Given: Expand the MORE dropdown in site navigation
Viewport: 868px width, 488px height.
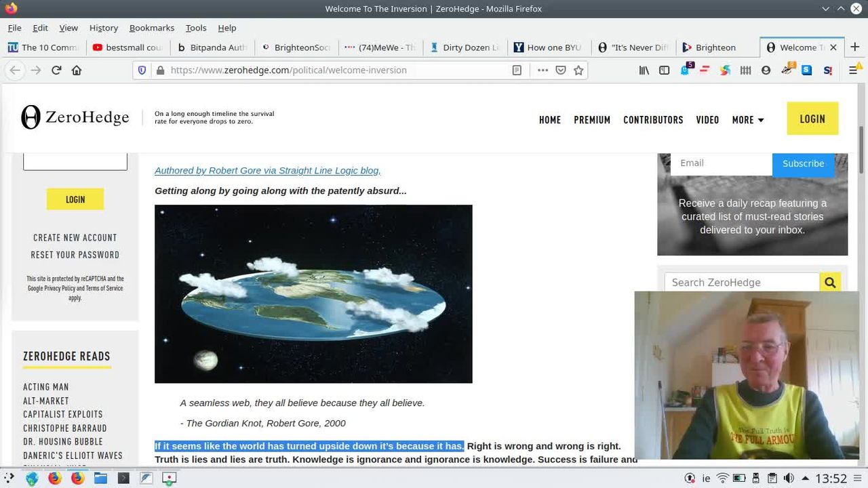Looking at the screenshot, I should (748, 120).
